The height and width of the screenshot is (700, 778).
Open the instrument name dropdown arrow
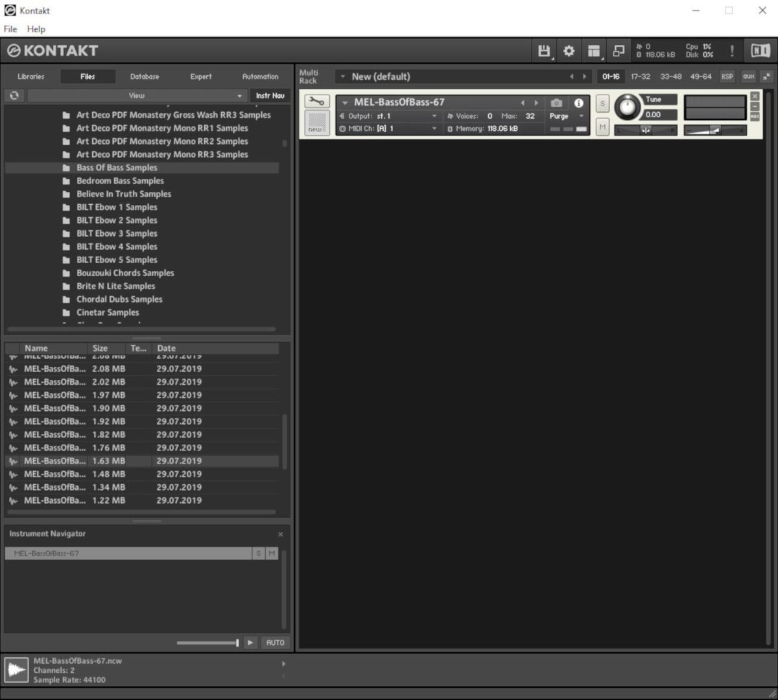(x=346, y=102)
